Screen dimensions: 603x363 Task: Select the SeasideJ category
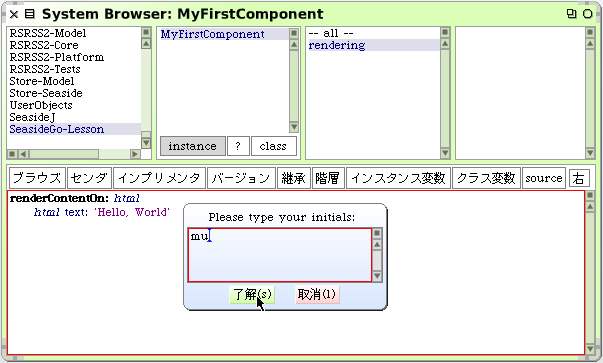tap(32, 117)
